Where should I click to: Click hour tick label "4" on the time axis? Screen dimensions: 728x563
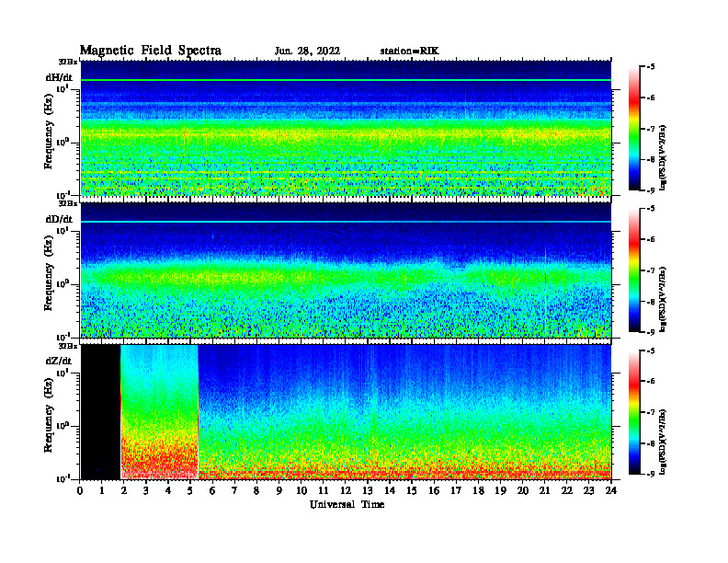coord(168,491)
